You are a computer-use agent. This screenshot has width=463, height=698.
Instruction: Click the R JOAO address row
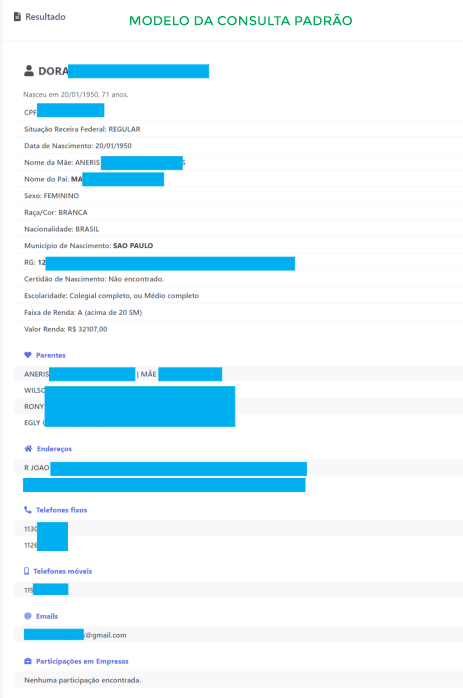pyautogui.click(x=239, y=467)
